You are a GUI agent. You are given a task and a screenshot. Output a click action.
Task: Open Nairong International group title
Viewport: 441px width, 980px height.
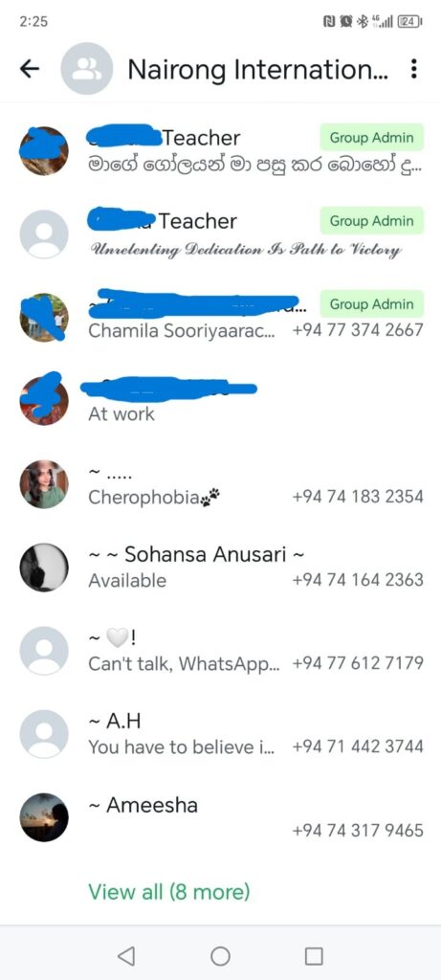pyautogui.click(x=257, y=69)
